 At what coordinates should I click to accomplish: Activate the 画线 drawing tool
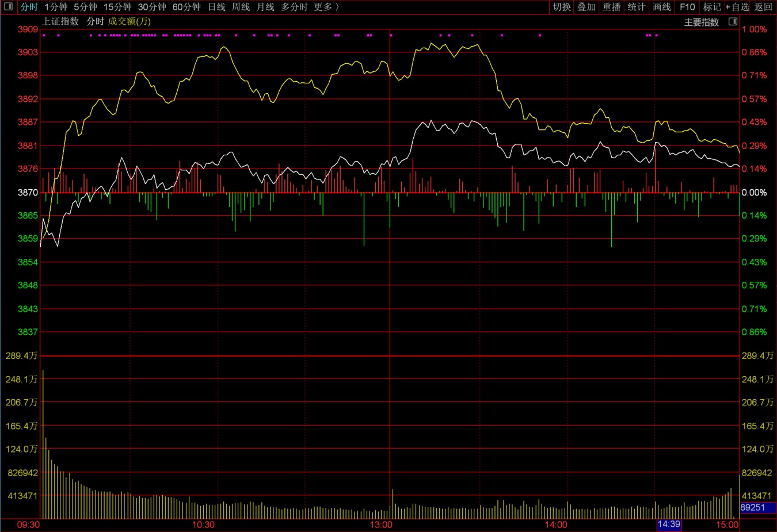662,7
